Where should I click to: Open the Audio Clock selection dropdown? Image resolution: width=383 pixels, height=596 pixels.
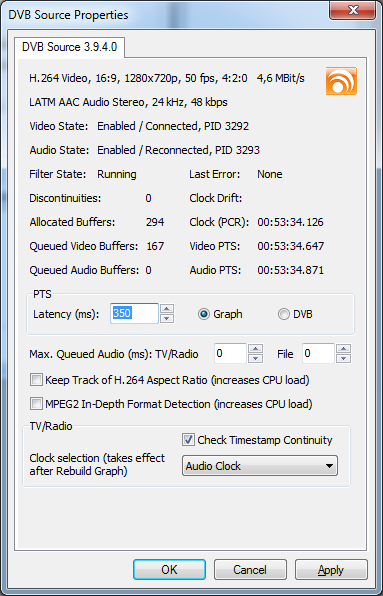[x=260, y=466]
